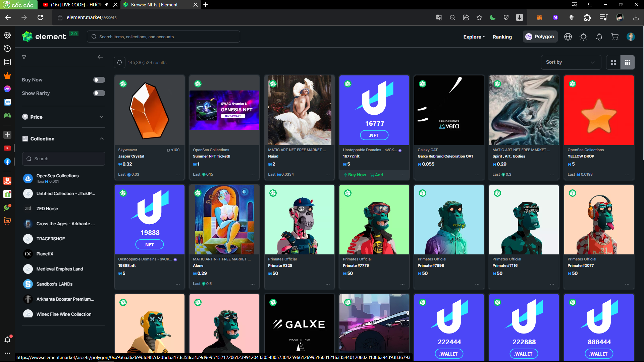Open notifications bell in Element header
Image resolution: width=644 pixels, height=362 pixels.
click(599, 37)
